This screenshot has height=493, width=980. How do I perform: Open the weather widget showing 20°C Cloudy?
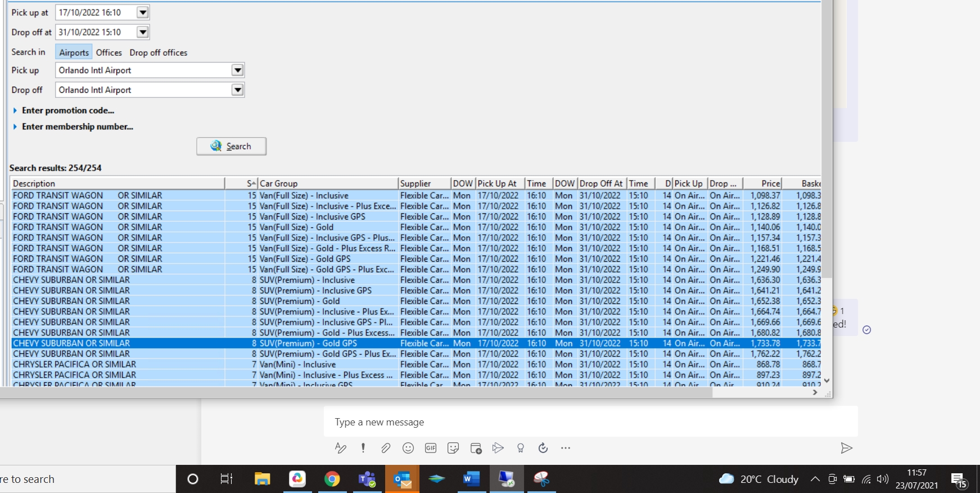coord(758,479)
